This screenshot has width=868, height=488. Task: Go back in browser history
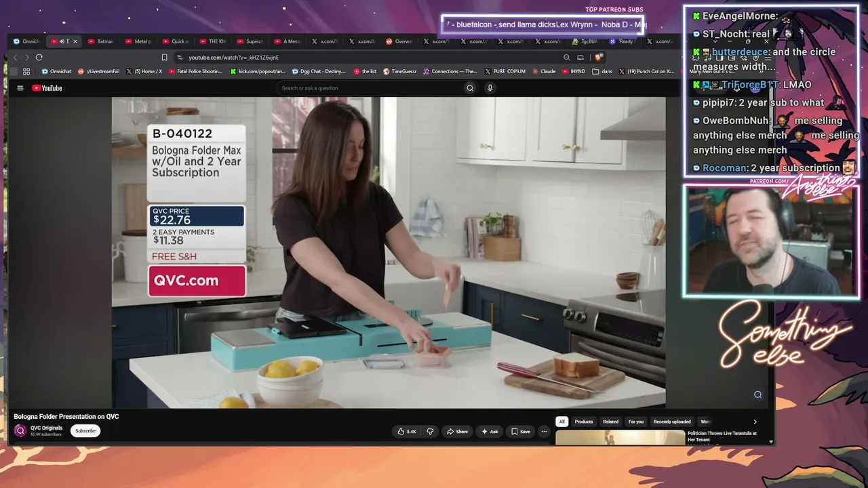click(x=16, y=58)
